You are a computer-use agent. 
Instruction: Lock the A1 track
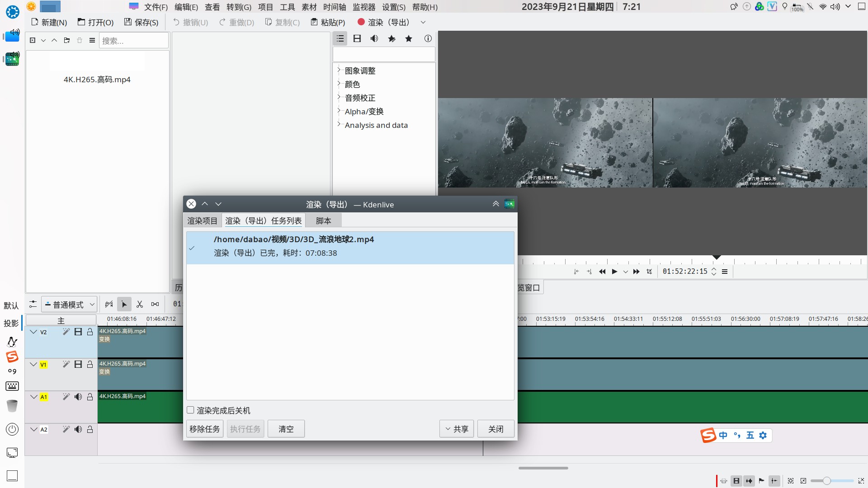coord(90,397)
